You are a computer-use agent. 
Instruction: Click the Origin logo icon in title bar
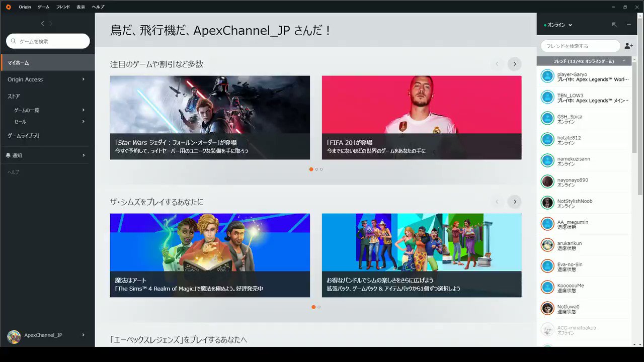pyautogui.click(x=8, y=7)
